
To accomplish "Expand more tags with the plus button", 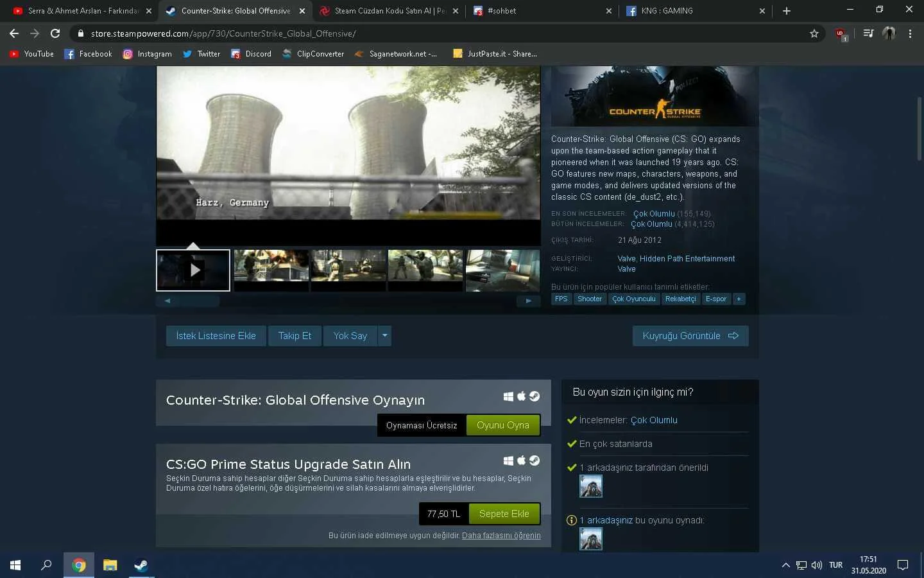I will pos(739,299).
